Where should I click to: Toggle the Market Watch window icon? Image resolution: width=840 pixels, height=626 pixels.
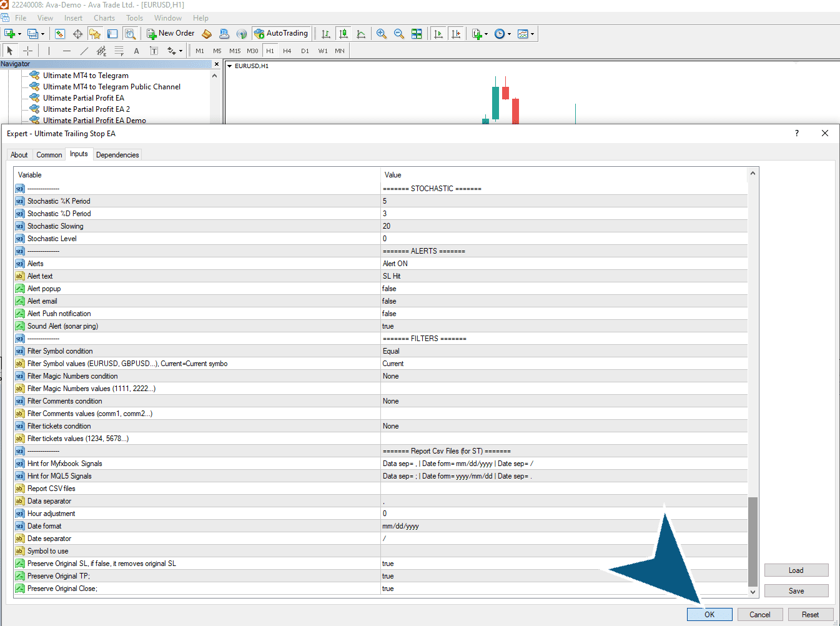tap(60, 34)
